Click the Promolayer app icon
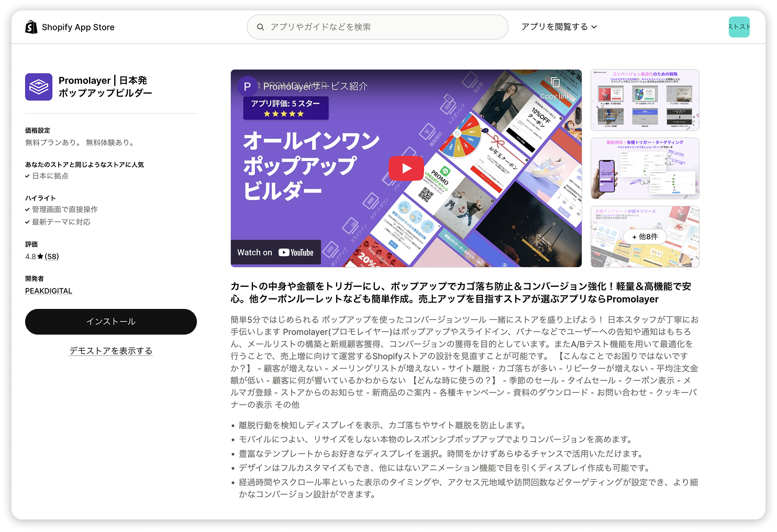Viewport: 777px width, 532px height. (x=39, y=87)
